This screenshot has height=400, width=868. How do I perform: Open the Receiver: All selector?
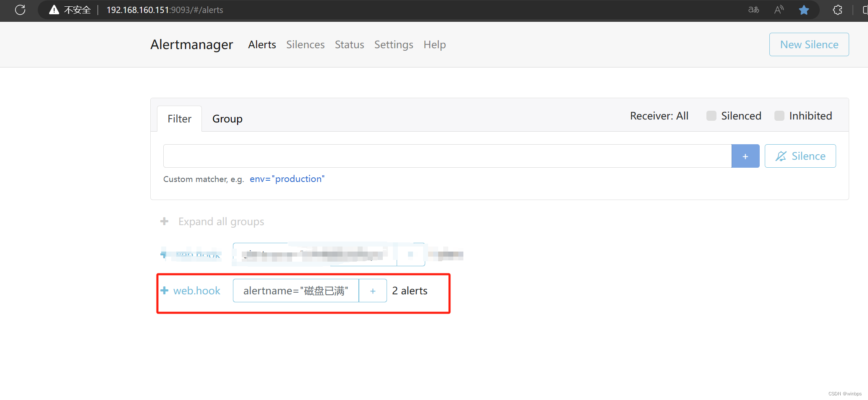[x=659, y=116]
